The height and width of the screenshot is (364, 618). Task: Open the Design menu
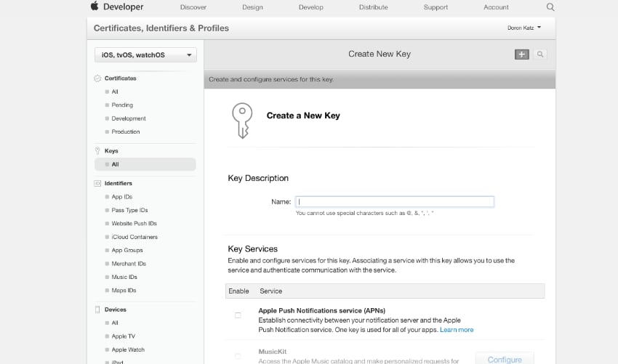click(252, 7)
